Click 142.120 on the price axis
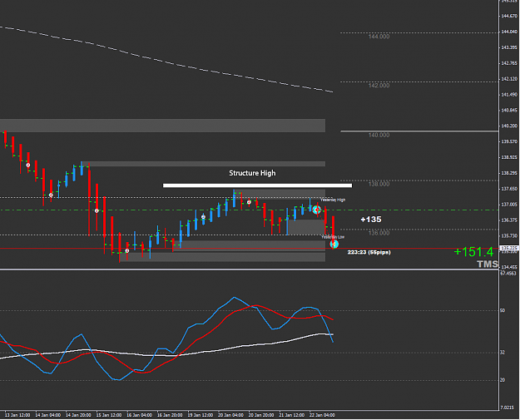This screenshot has width=520, height=420. pyautogui.click(x=509, y=79)
